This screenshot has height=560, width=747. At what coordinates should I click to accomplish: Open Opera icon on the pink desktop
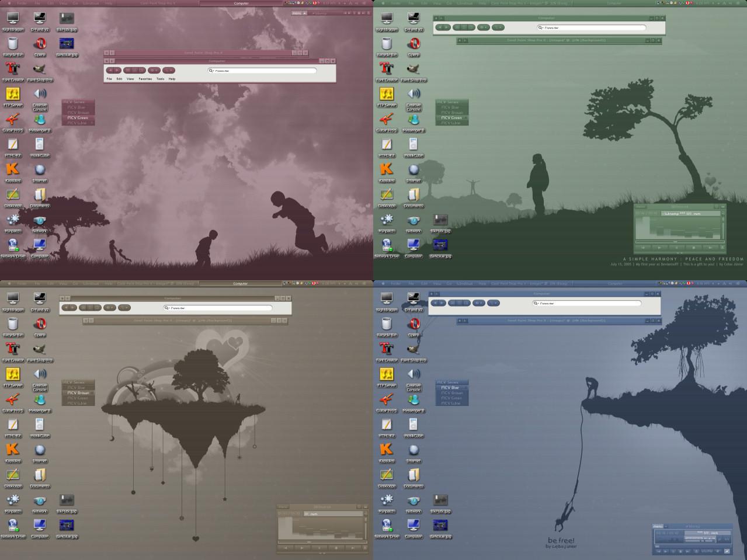point(40,46)
